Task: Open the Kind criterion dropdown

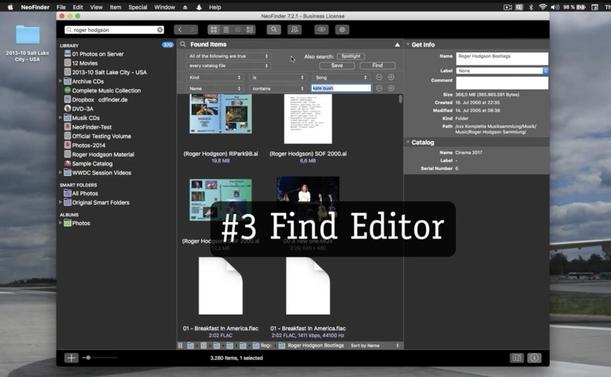Action: coord(215,78)
